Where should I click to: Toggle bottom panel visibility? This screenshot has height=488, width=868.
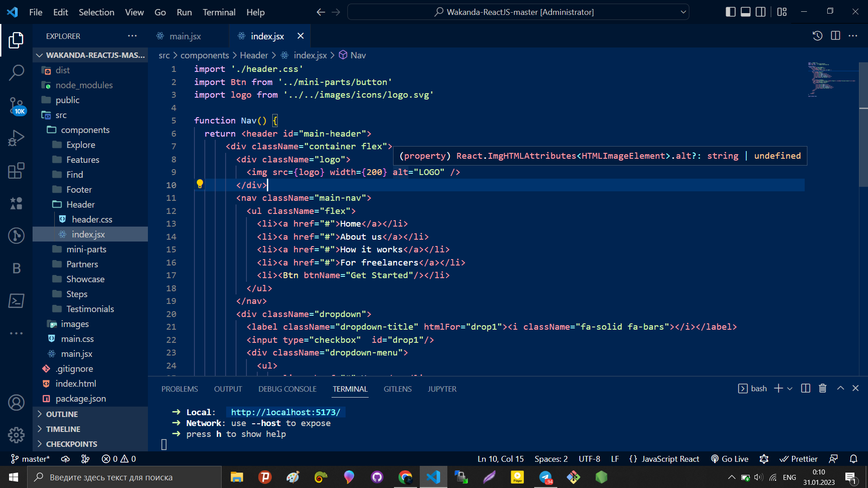point(745,12)
